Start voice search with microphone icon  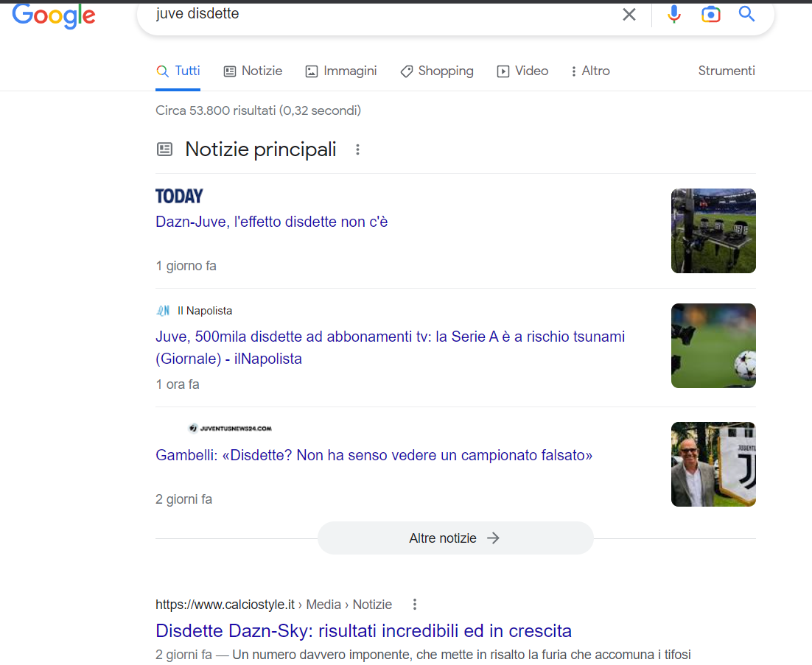point(673,15)
